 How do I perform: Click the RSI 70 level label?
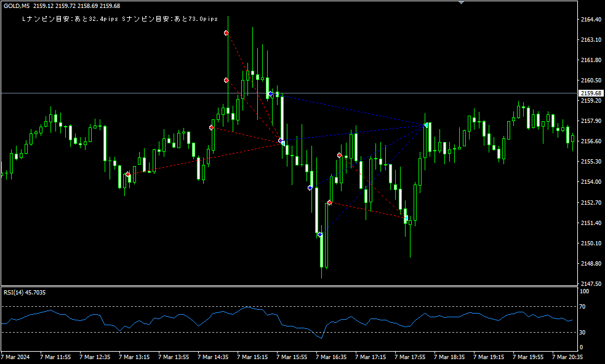pyautogui.click(x=583, y=306)
